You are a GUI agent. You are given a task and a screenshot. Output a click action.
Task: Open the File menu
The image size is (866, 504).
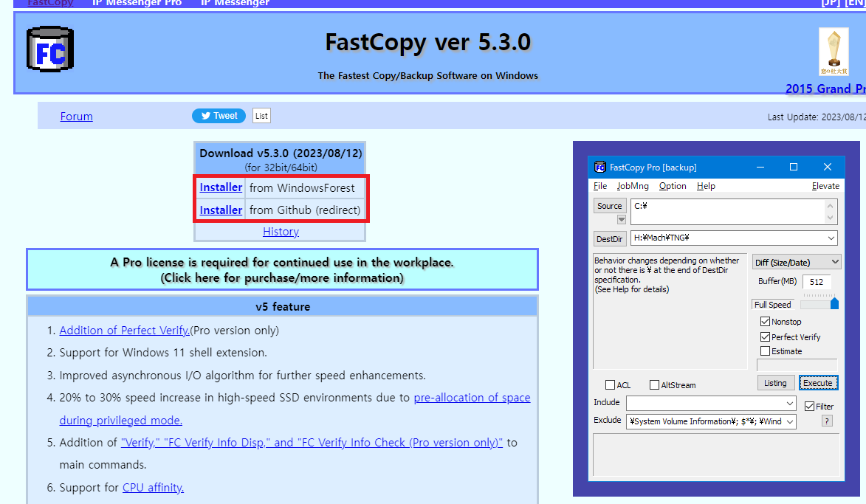[x=600, y=186]
